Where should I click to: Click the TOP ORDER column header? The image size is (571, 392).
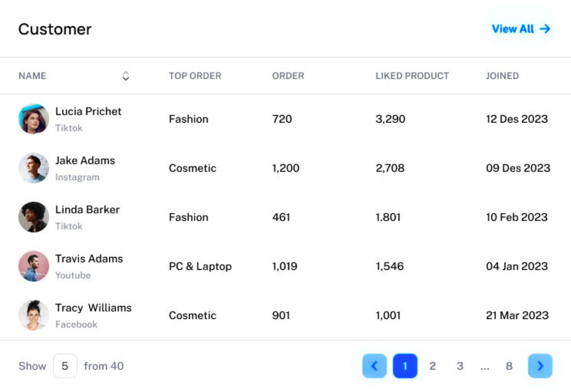click(195, 76)
